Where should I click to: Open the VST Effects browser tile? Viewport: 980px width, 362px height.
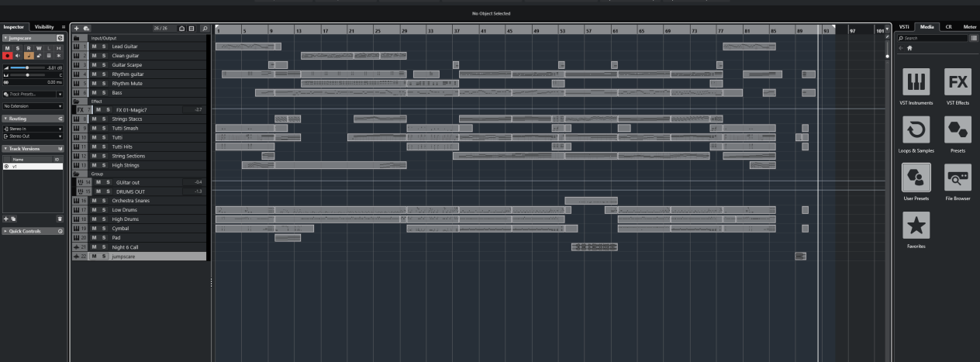click(x=958, y=82)
